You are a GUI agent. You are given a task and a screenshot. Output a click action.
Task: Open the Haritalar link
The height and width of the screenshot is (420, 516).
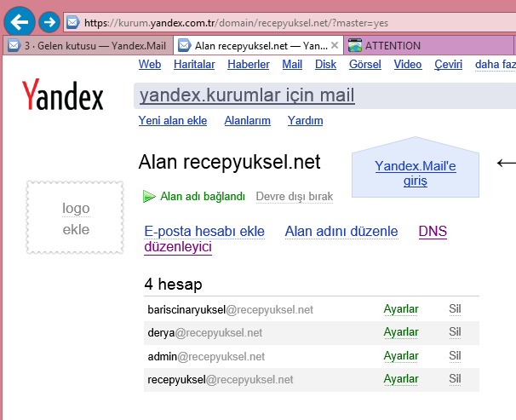(194, 64)
